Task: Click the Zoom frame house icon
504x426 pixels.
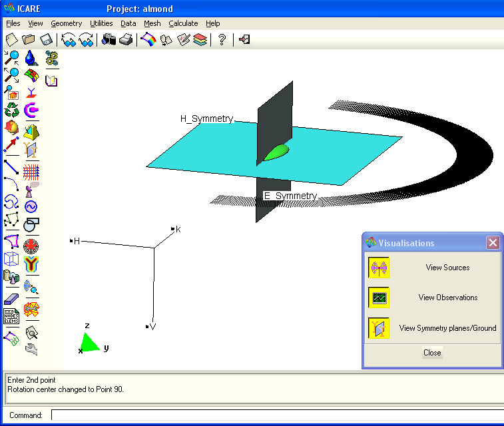Action: (11, 93)
